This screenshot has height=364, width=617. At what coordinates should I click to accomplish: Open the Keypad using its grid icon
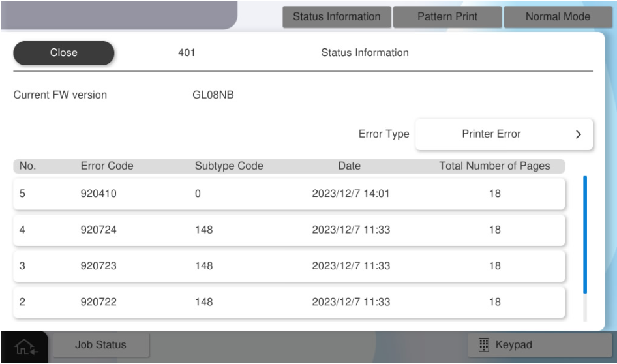(483, 344)
